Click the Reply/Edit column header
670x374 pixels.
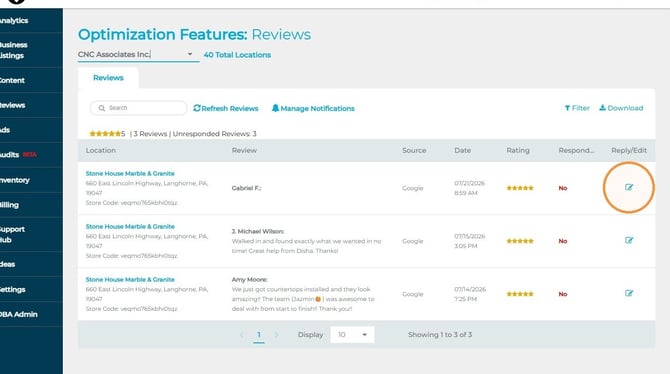(629, 150)
